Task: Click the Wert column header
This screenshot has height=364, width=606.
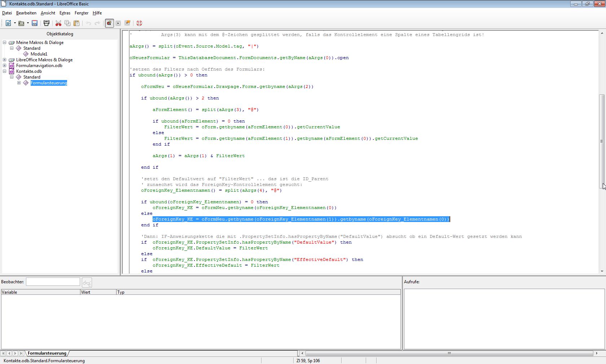Action: tap(98, 292)
